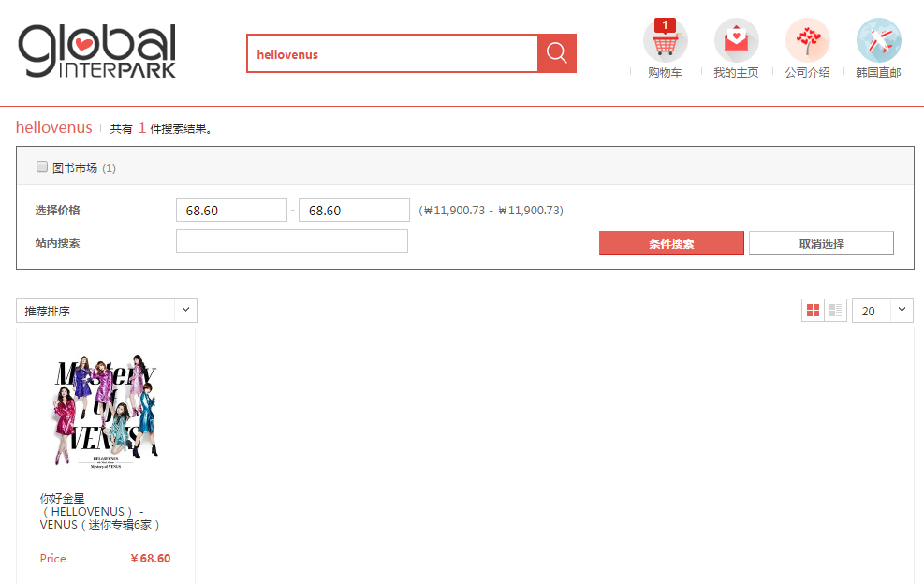Switch to list view icon
The width and height of the screenshot is (924, 584).
[836, 311]
